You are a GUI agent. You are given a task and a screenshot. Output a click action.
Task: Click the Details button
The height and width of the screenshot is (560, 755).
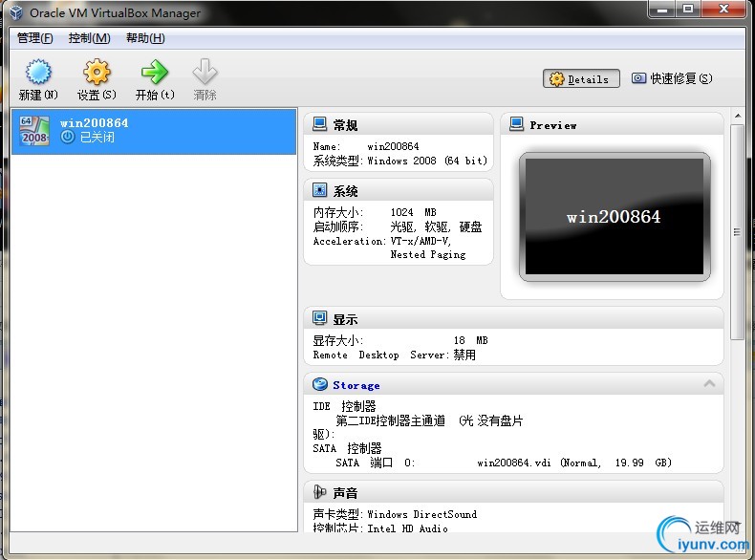pyautogui.click(x=581, y=79)
